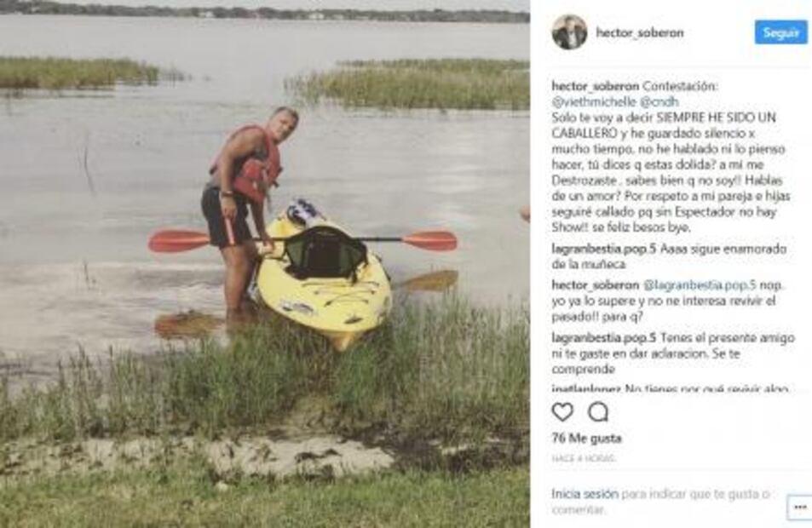Open hector_soberon username in the post header
This screenshot has height=528, width=812.
point(640,32)
